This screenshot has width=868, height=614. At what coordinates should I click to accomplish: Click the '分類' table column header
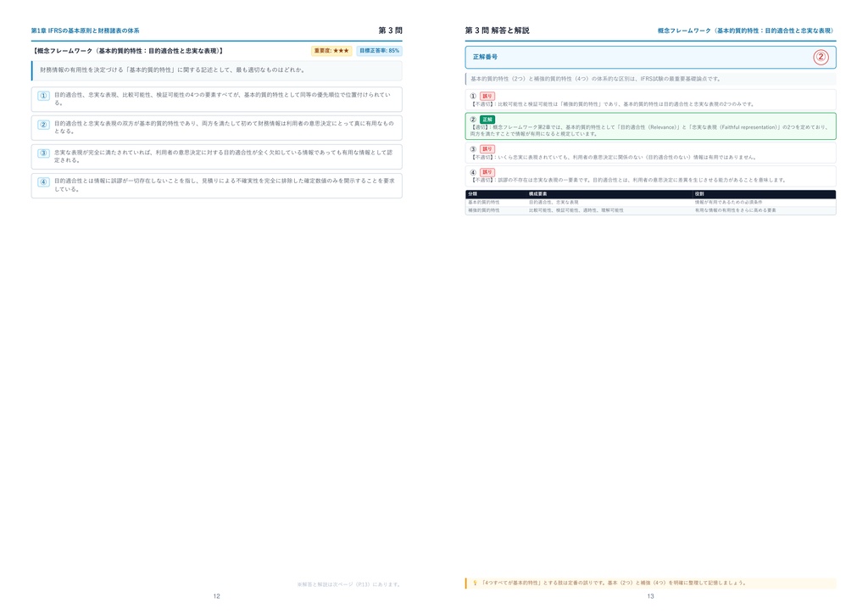[473, 194]
